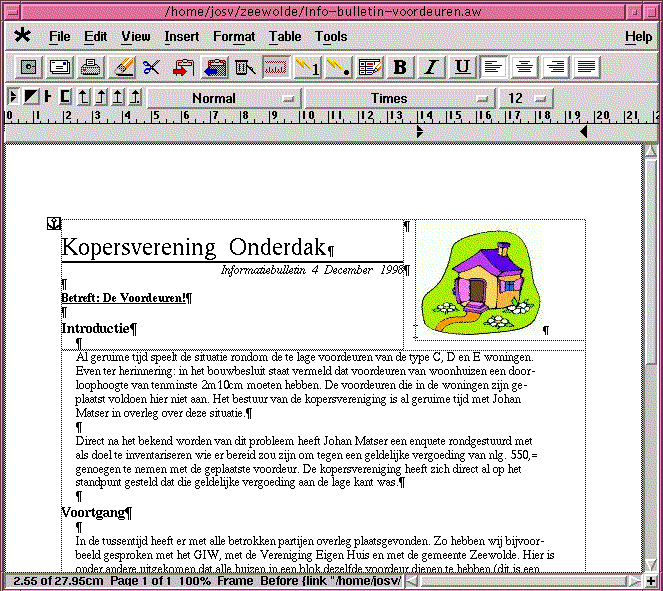Image resolution: width=663 pixels, height=591 pixels.
Task: Click the left indent marker on ruler
Action: [x=419, y=132]
